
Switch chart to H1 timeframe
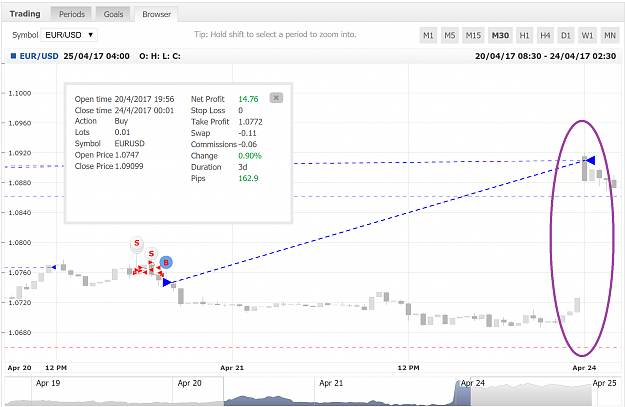(524, 35)
